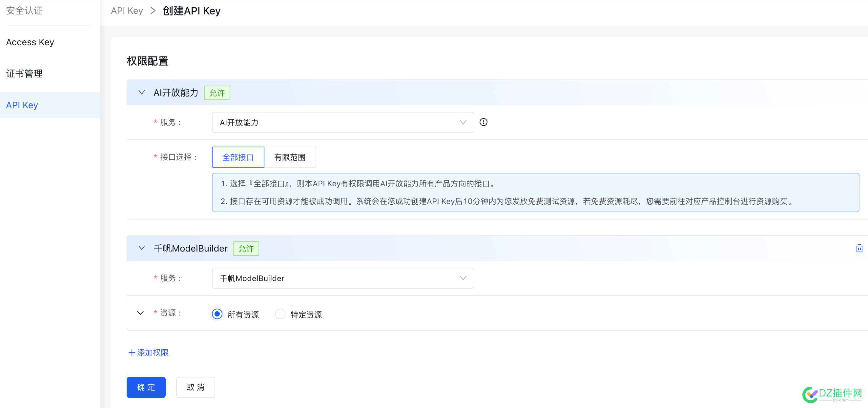The width and height of the screenshot is (868, 408).
Task: Select the 有限范围 option
Action: pos(290,157)
